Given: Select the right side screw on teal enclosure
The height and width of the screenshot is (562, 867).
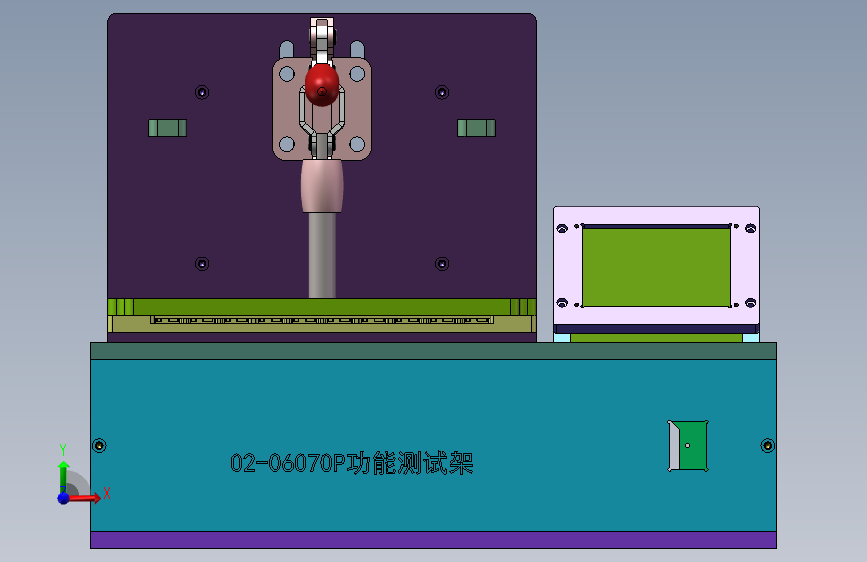Looking at the screenshot, I should coord(767,445).
